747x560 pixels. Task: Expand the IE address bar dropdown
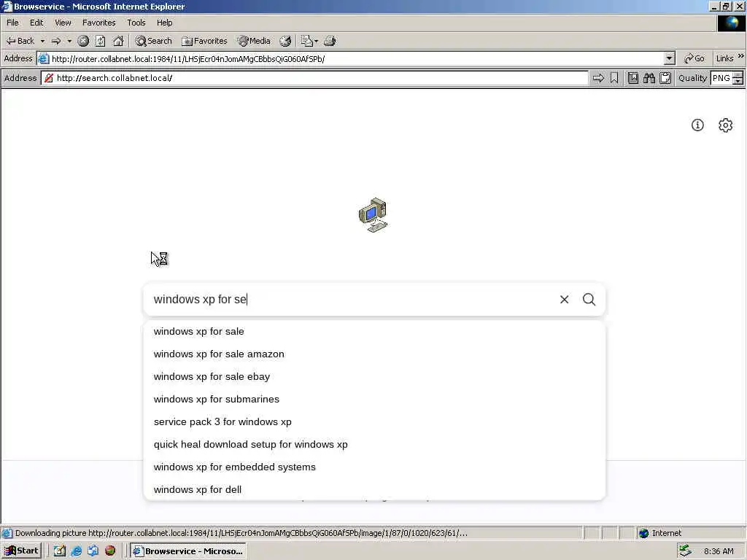tap(670, 58)
